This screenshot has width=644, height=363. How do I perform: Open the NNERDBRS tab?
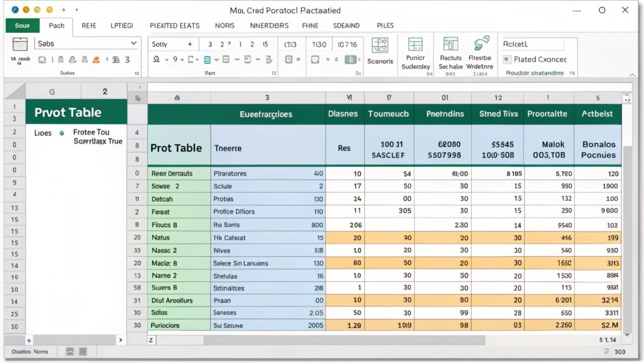269,25
